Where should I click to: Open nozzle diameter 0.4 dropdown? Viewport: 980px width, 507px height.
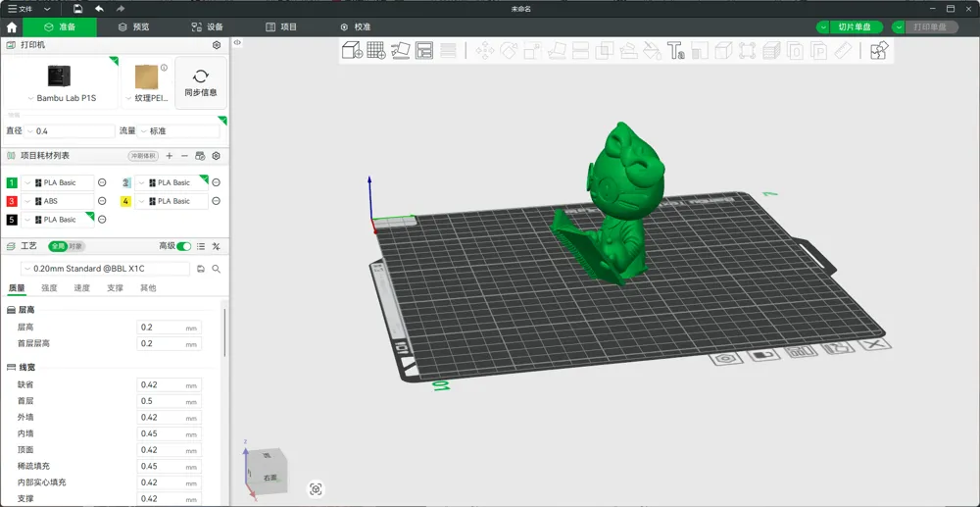tap(70, 131)
